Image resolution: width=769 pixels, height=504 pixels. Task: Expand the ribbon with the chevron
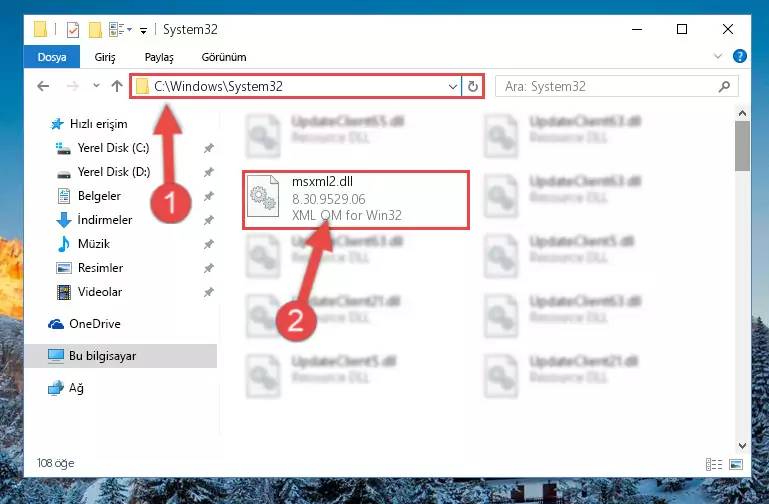(x=718, y=56)
